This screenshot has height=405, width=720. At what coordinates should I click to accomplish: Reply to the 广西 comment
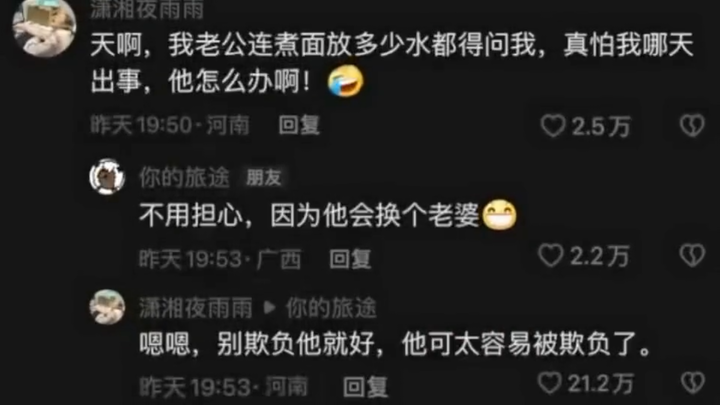click(x=350, y=259)
